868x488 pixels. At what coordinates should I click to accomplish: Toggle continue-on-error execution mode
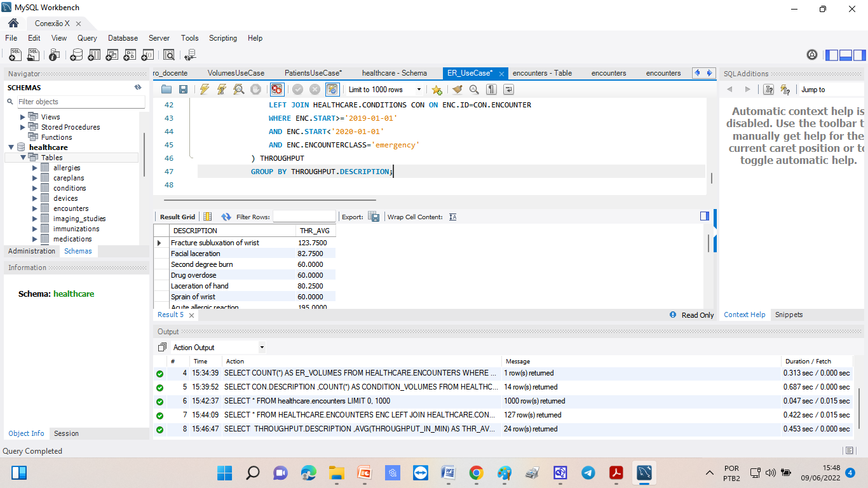(276, 90)
